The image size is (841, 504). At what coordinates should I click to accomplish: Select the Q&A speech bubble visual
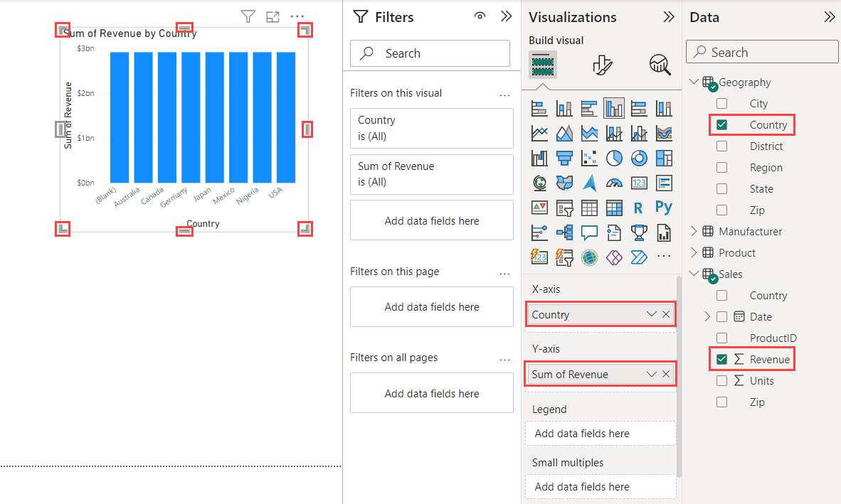589,232
